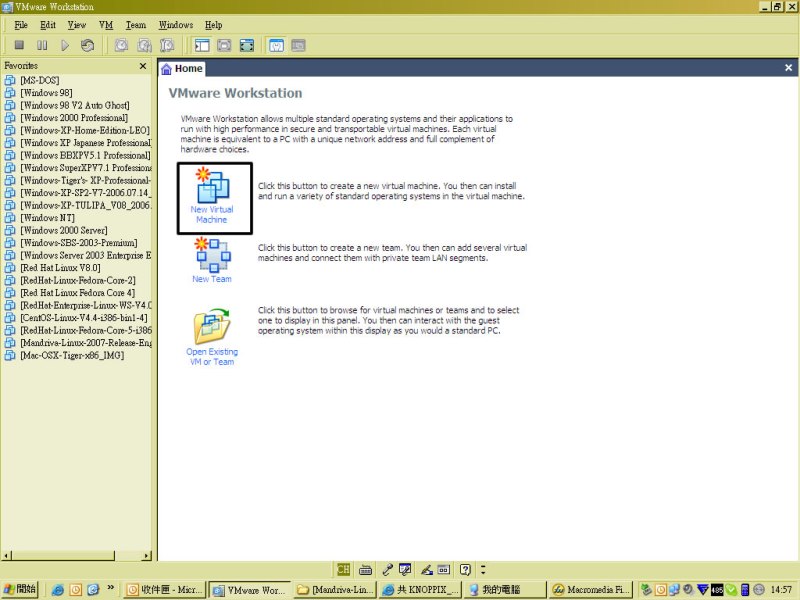Select [Red Hat Linux V8.0] favorite
This screenshot has width=800, height=600.
point(60,267)
